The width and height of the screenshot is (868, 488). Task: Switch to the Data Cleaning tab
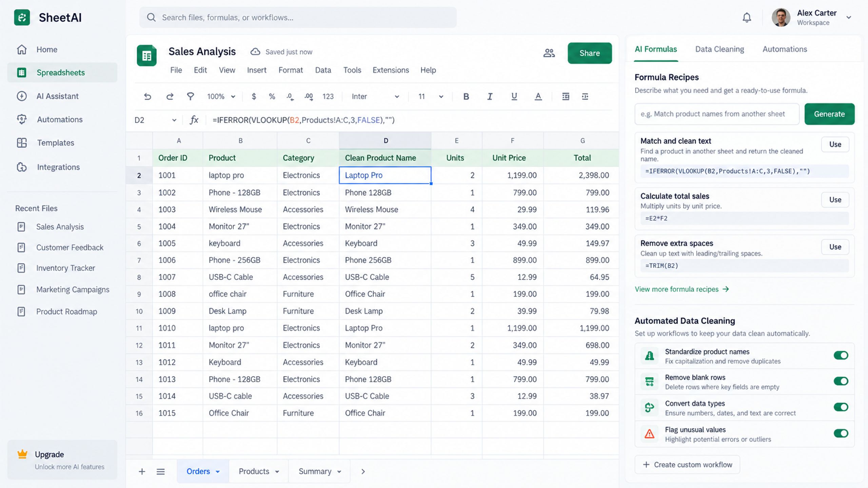coord(719,49)
